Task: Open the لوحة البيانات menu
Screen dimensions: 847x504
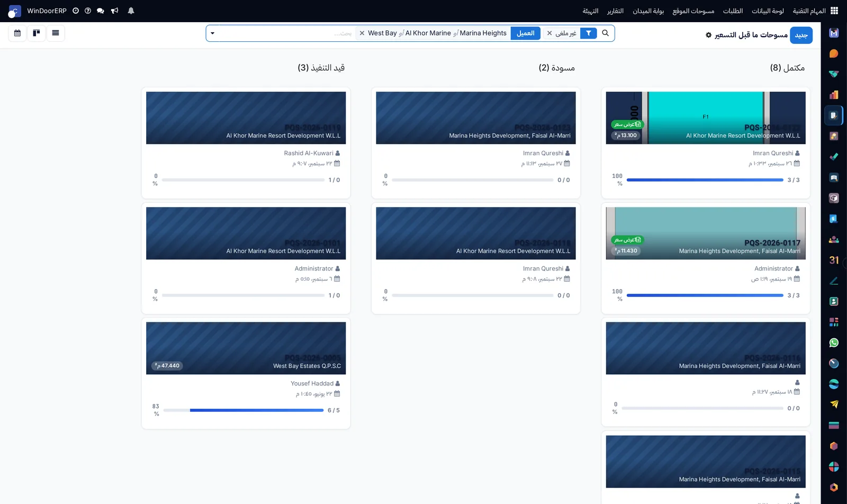Action: pyautogui.click(x=768, y=11)
